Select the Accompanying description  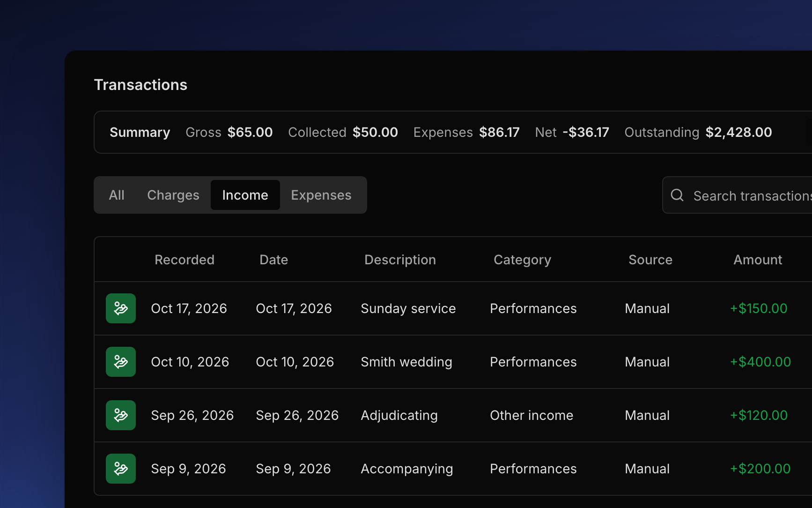coord(407,469)
